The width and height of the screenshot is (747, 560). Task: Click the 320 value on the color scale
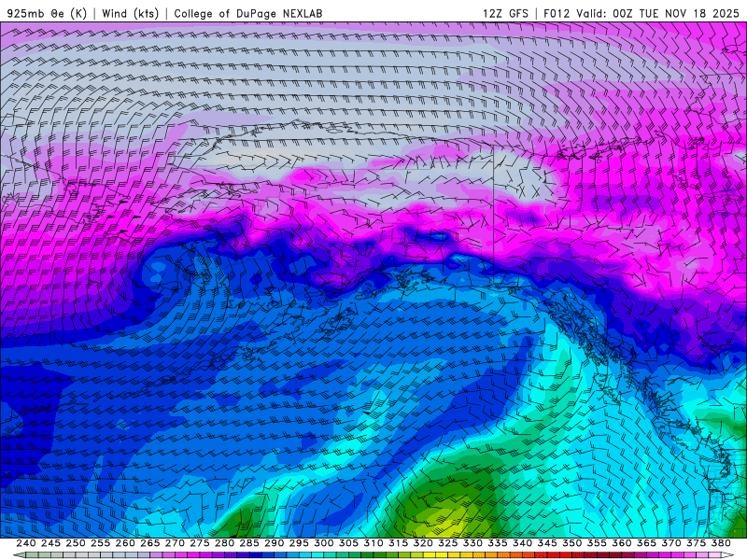tap(423, 543)
